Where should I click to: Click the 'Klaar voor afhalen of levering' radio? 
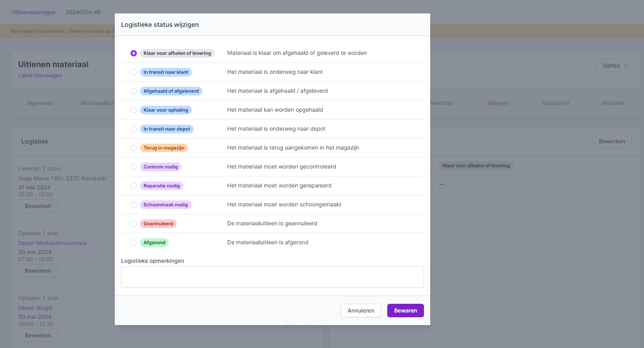click(x=134, y=53)
